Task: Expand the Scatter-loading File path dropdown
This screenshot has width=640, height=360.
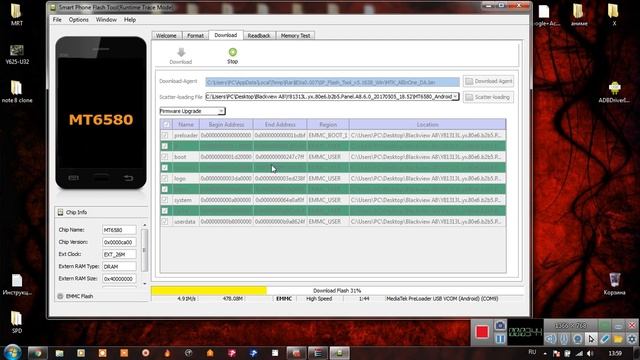Action: [x=455, y=97]
